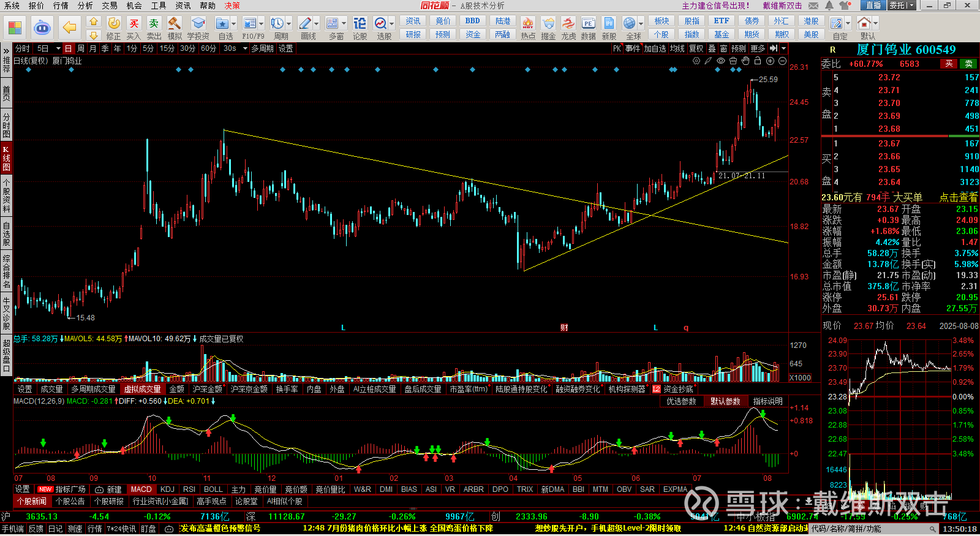
Task: Toggle 窗 window mode
Action: pos(724,48)
